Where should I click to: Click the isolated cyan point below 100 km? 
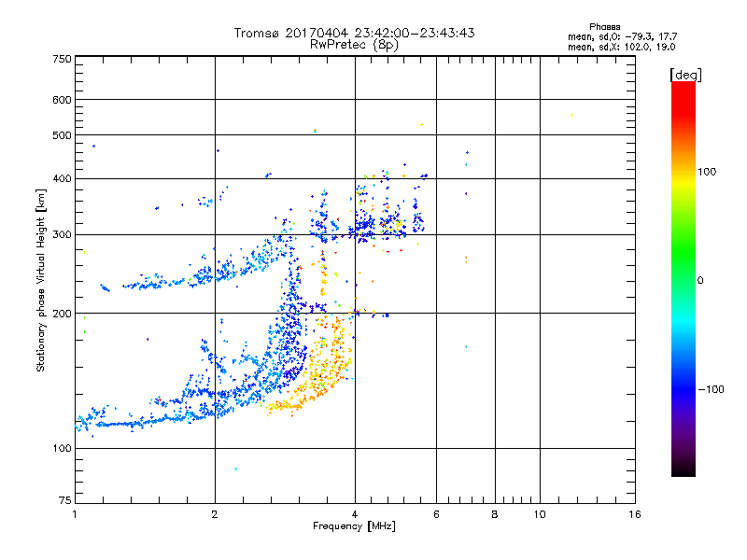coord(235,469)
